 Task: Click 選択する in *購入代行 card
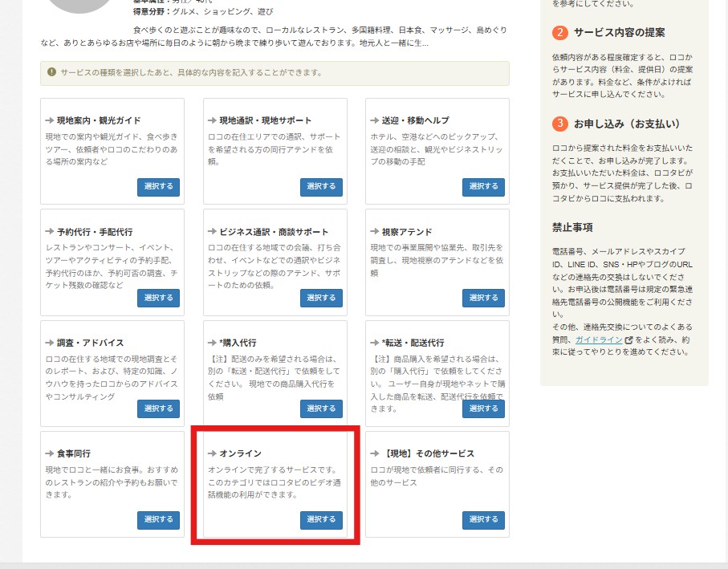[321, 408]
